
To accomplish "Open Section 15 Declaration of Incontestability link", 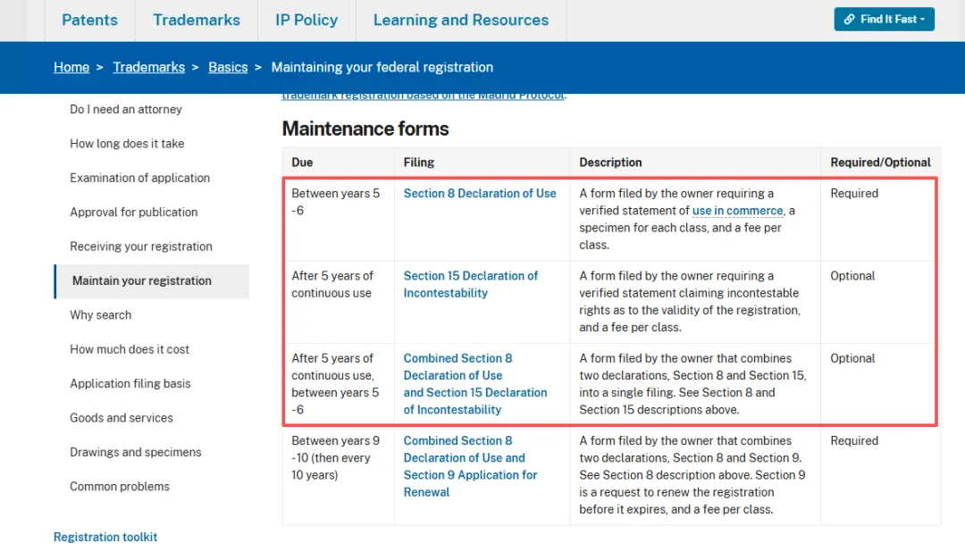I will coord(471,284).
